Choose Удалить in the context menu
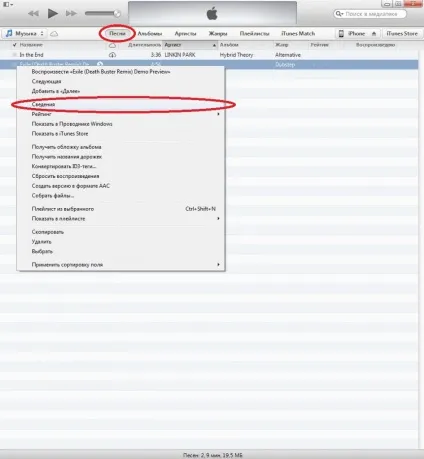 coord(121,241)
